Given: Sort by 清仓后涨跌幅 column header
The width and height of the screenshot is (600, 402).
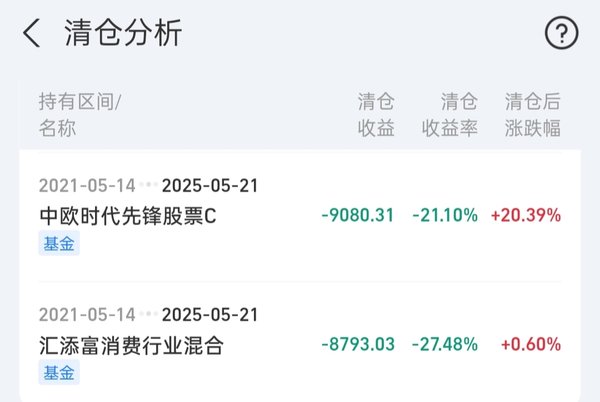Looking at the screenshot, I should (x=533, y=114).
